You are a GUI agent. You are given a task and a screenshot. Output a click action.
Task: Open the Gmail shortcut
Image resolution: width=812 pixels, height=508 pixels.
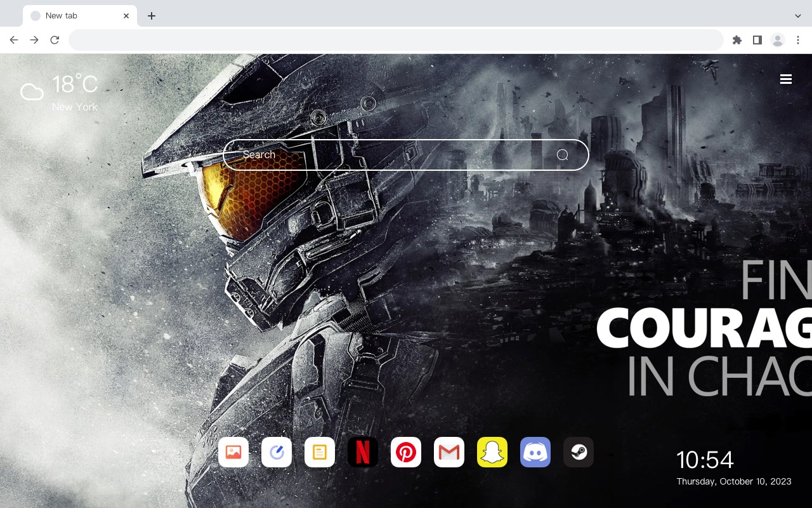click(x=449, y=452)
